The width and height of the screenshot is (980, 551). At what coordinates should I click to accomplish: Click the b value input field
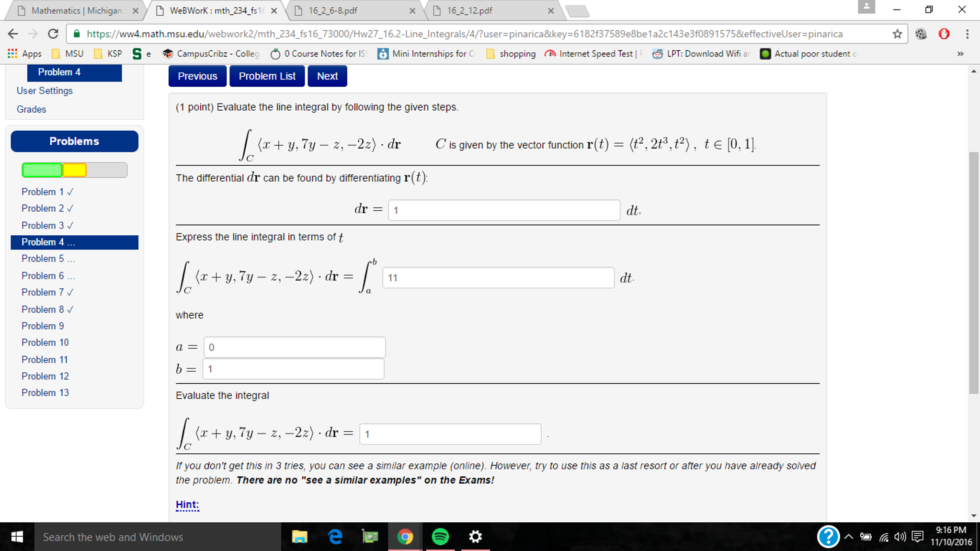293,369
